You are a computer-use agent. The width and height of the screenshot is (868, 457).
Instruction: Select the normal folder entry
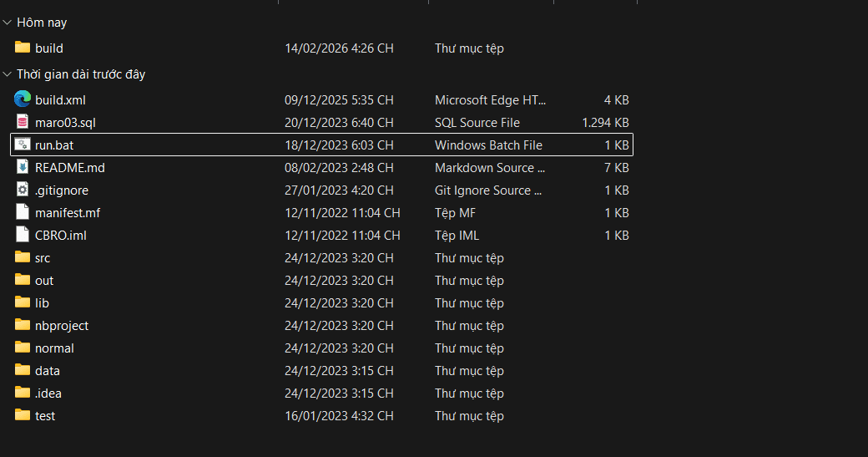coord(321,348)
